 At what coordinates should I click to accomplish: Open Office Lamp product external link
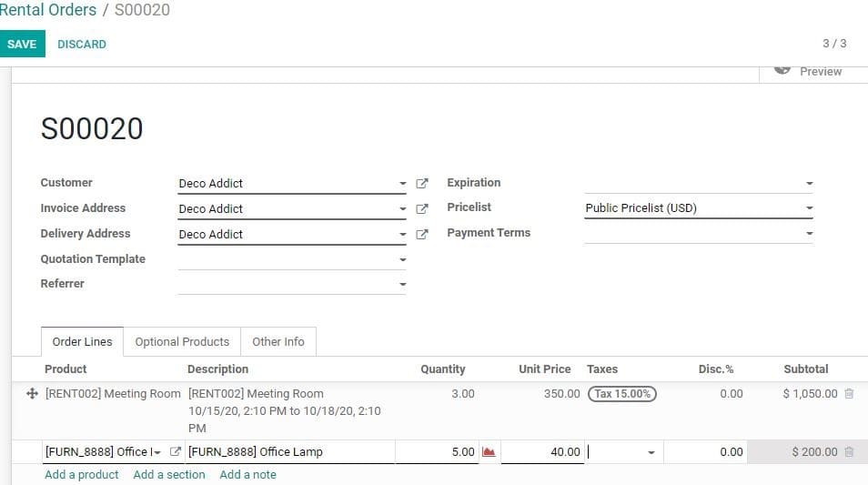click(175, 451)
